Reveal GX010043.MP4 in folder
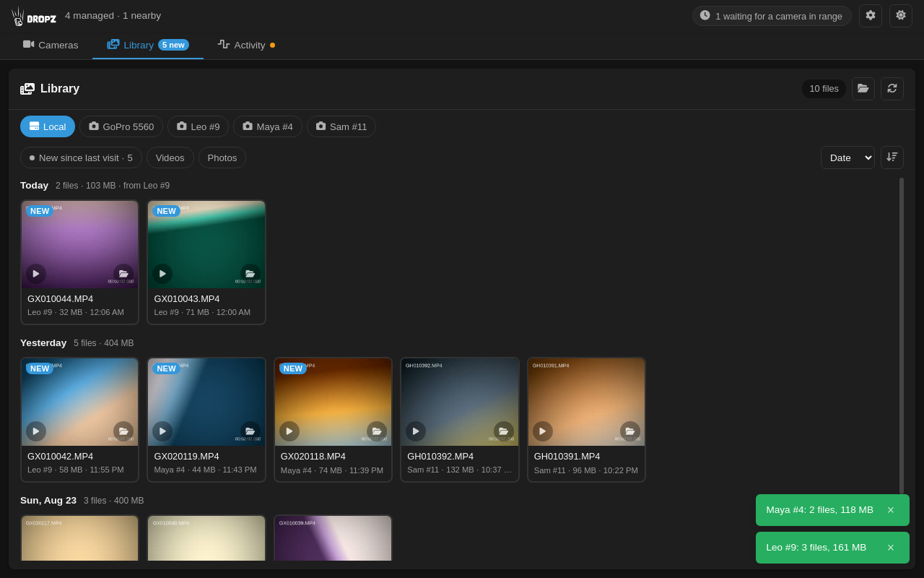 click(x=250, y=274)
